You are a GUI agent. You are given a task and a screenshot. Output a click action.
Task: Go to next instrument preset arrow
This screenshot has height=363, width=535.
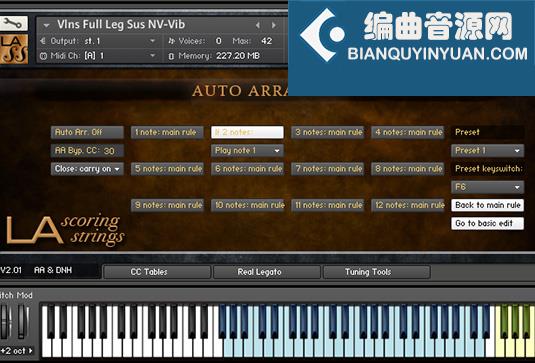(274, 25)
